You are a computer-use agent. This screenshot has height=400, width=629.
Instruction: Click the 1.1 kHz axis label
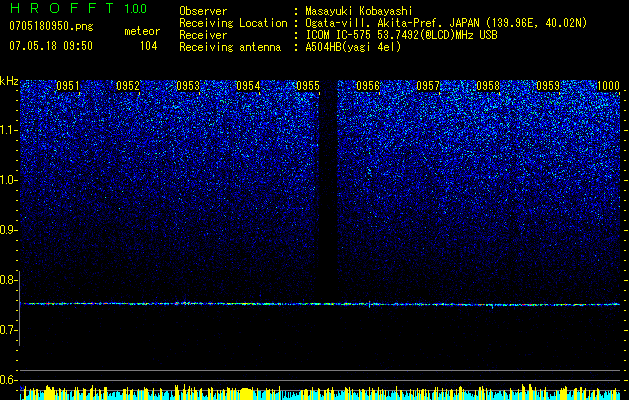pyautogui.click(x=9, y=130)
